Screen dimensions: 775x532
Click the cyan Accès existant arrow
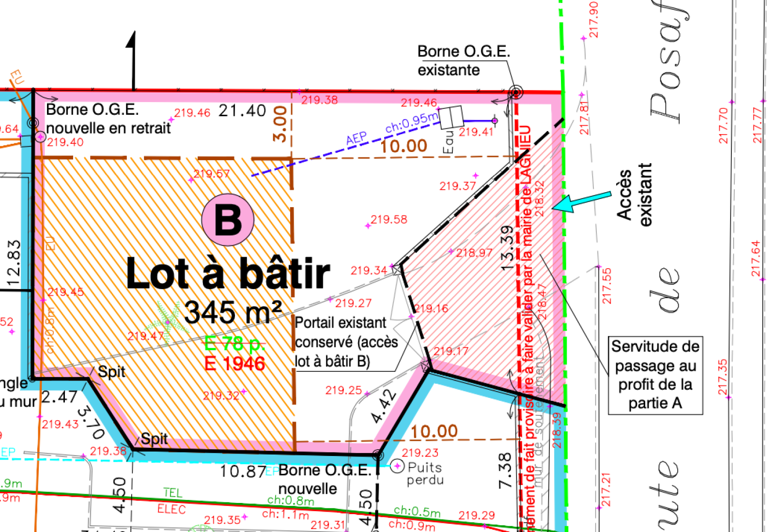pyautogui.click(x=581, y=201)
